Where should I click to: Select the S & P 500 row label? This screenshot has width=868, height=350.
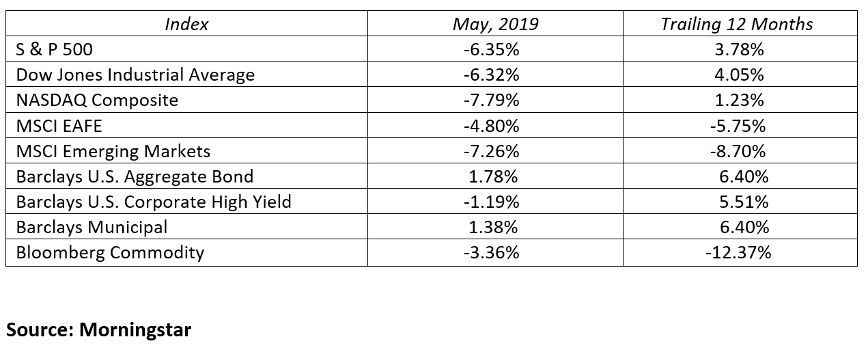click(x=54, y=49)
